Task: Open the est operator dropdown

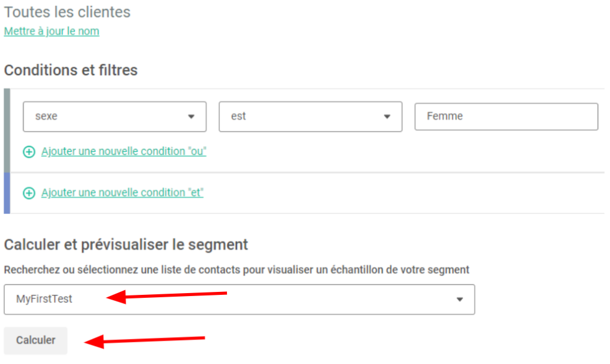Action: tap(310, 117)
